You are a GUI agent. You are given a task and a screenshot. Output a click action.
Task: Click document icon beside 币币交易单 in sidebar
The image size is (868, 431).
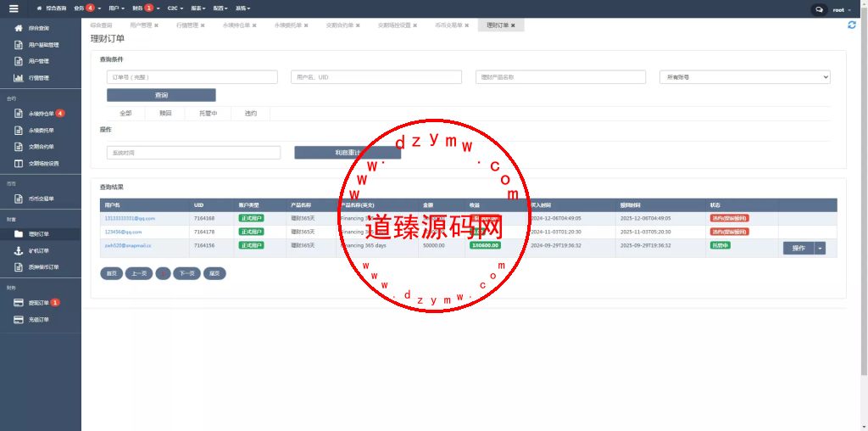(19, 199)
